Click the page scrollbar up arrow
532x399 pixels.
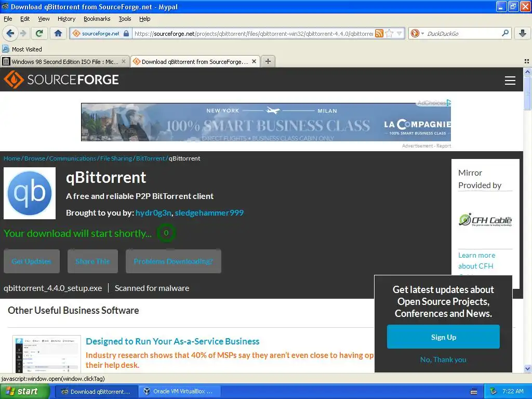click(527, 72)
